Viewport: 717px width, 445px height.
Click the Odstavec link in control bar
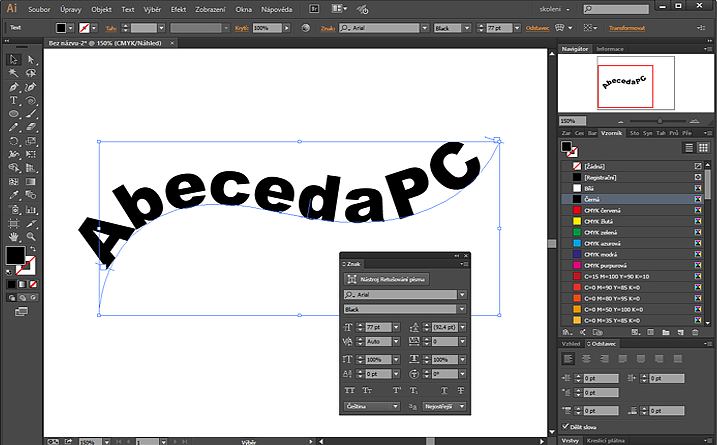click(537, 28)
